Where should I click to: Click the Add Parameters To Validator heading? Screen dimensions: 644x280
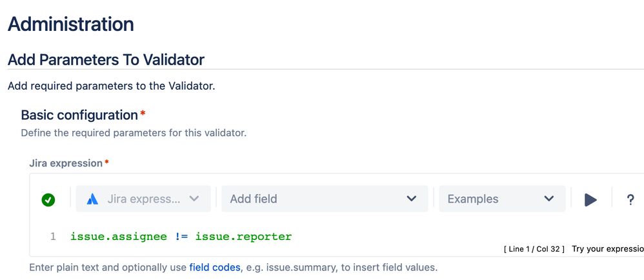(106, 60)
